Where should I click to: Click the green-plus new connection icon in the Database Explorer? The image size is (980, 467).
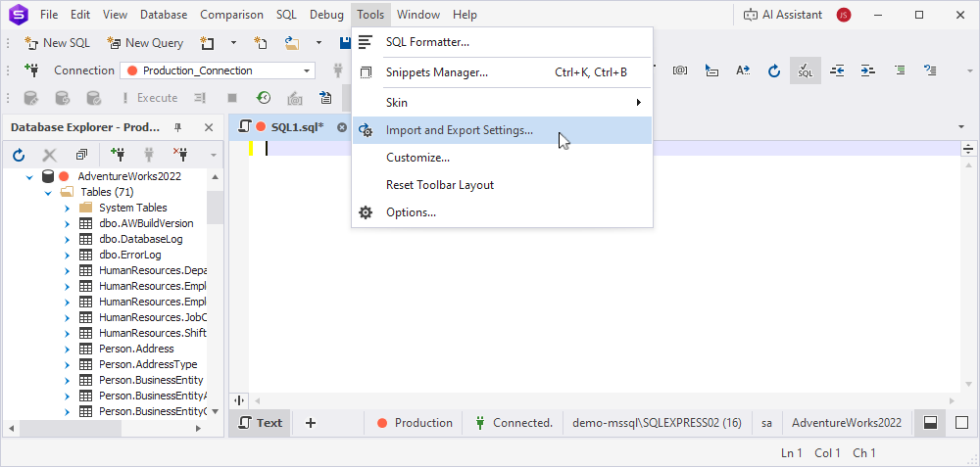point(117,155)
